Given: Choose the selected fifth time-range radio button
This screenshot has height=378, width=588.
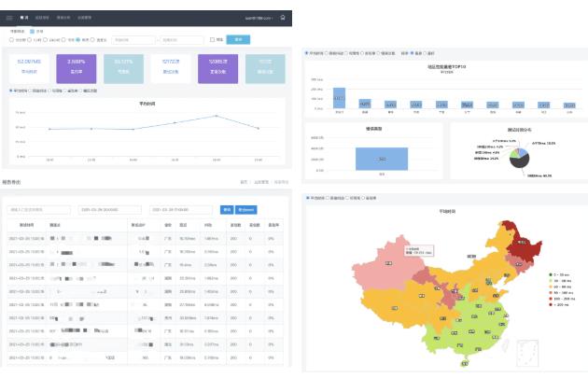Looking at the screenshot, I should click(x=78, y=39).
